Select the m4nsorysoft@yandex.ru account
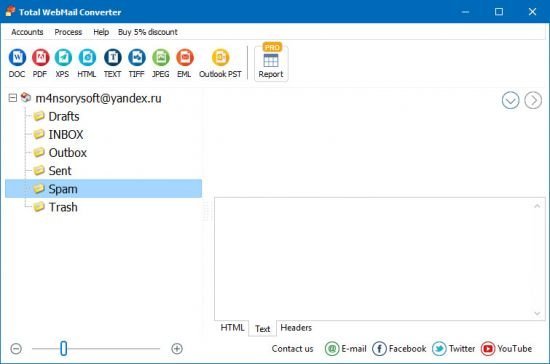 99,98
